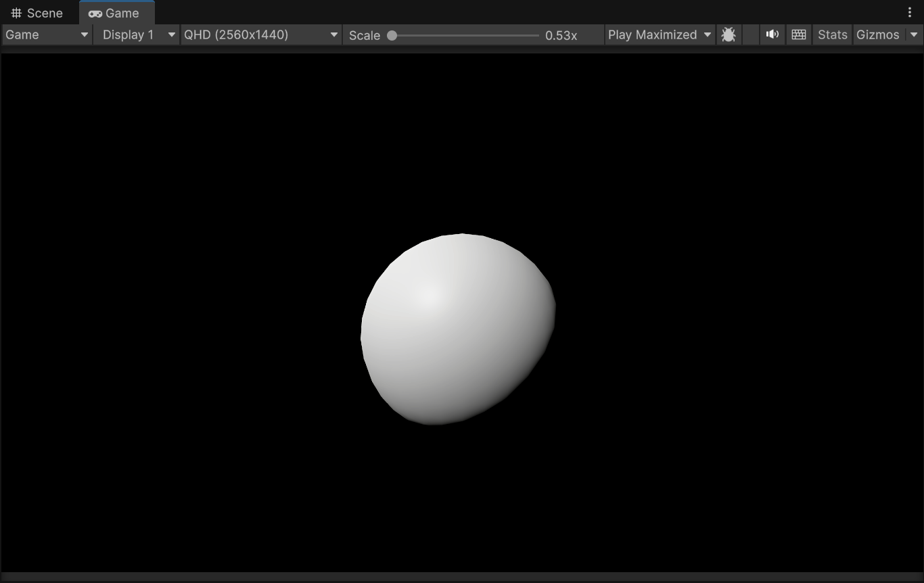Open the QHD (2560x1440) resolution dropdown
Screen dimensions: 924x583
[260, 34]
